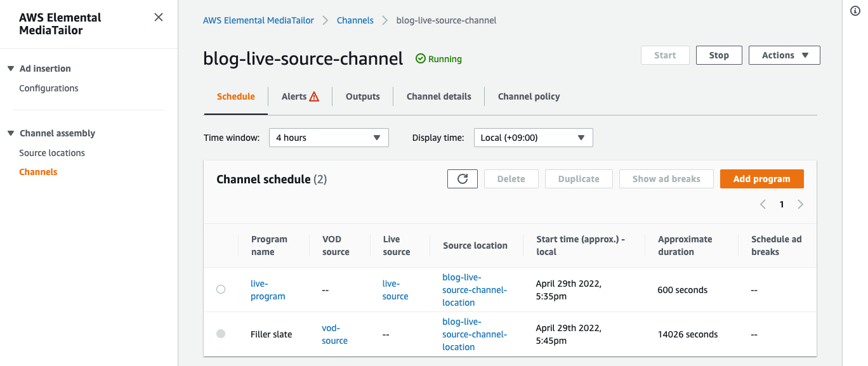Click the 5:45pm start time cell

[x=569, y=334]
